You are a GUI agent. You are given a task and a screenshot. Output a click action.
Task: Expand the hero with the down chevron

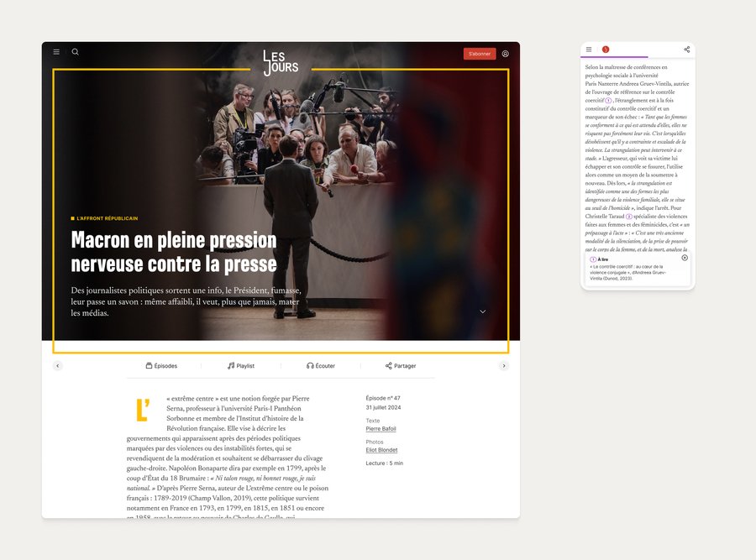pos(483,311)
